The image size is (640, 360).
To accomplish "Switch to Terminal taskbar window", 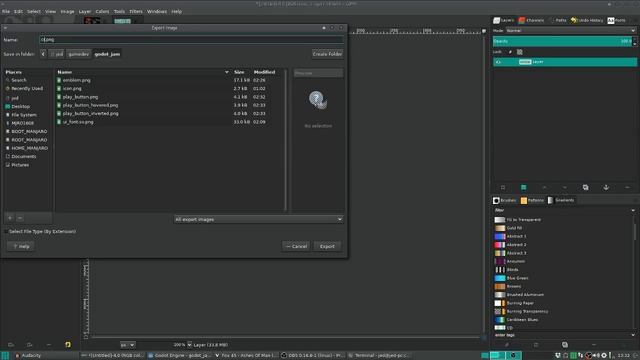I will pos(379,356).
